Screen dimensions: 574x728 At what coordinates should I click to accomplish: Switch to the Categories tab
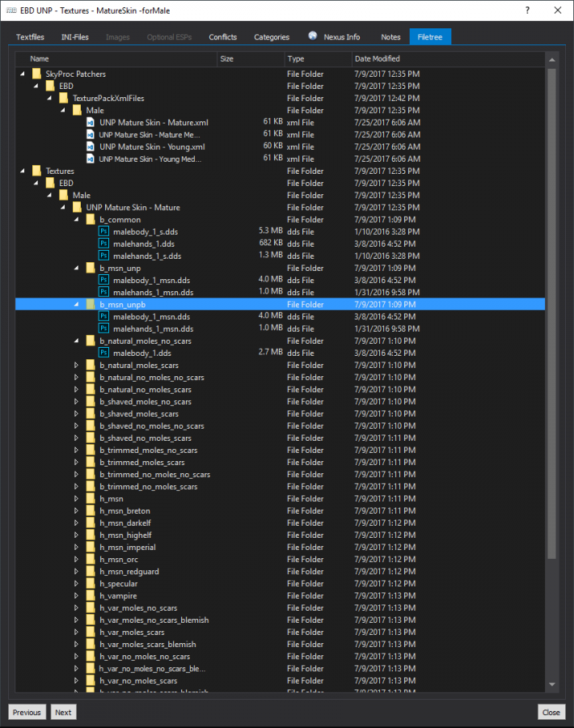(x=272, y=36)
